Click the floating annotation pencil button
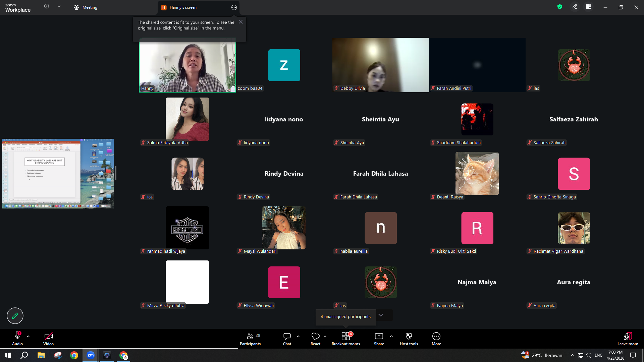 15,316
